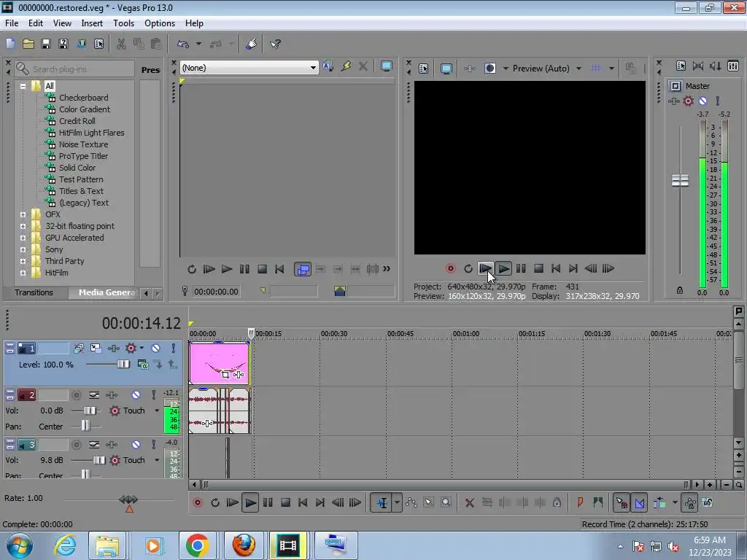Click the playback Rate slider
Image resolution: width=747 pixels, height=560 pixels.
tap(128, 500)
